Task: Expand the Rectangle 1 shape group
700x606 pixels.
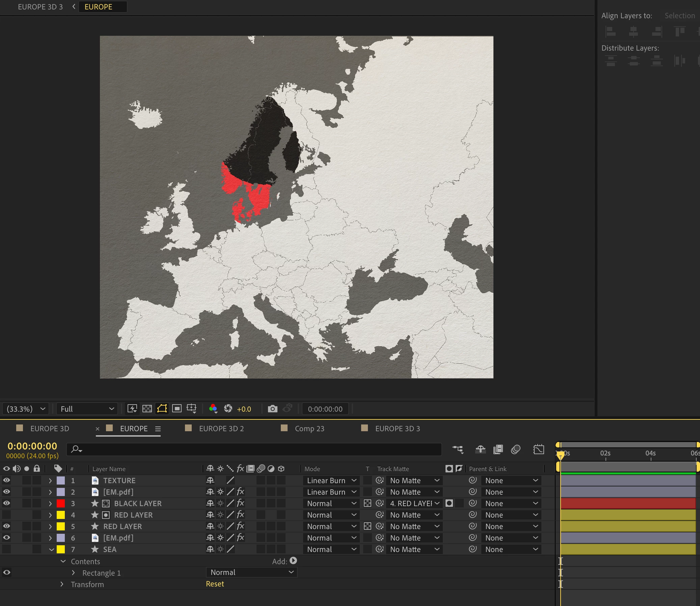Action: click(74, 573)
